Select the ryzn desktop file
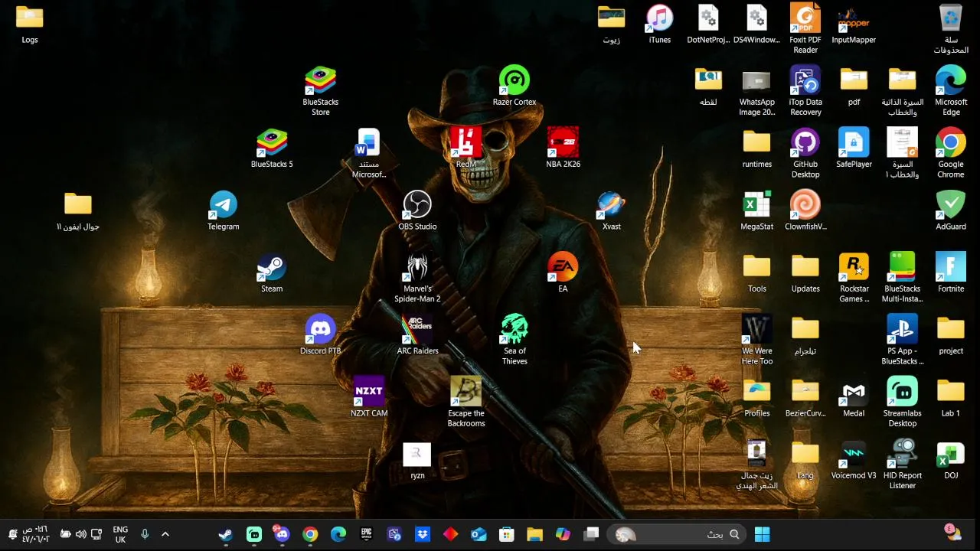 [417, 459]
